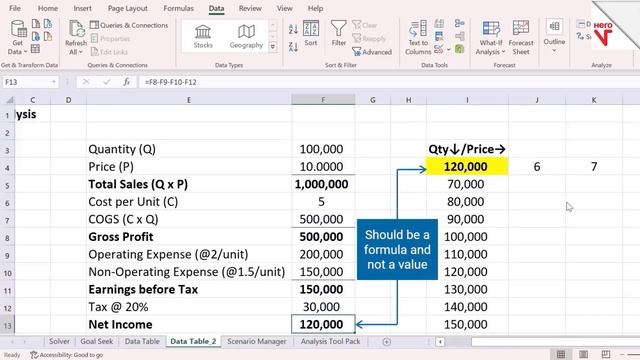Open the Data Table sheet
The height and width of the screenshot is (360, 640).
click(x=142, y=341)
